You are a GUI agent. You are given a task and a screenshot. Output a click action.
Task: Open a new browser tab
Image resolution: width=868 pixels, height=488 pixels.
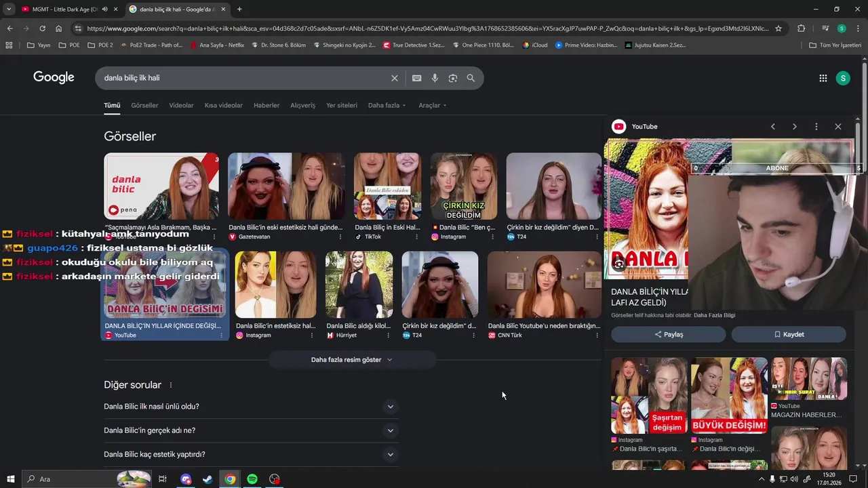(239, 9)
